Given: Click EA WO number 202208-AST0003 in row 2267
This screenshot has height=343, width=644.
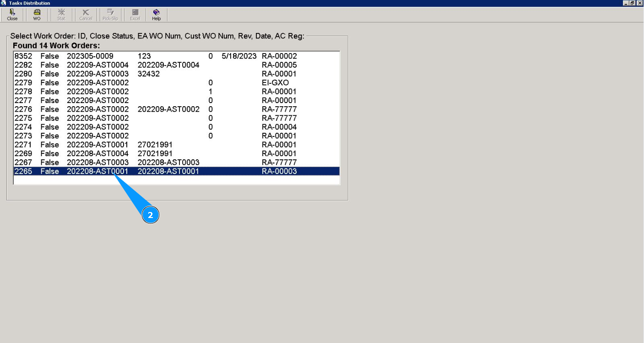Looking at the screenshot, I should click(x=98, y=162).
